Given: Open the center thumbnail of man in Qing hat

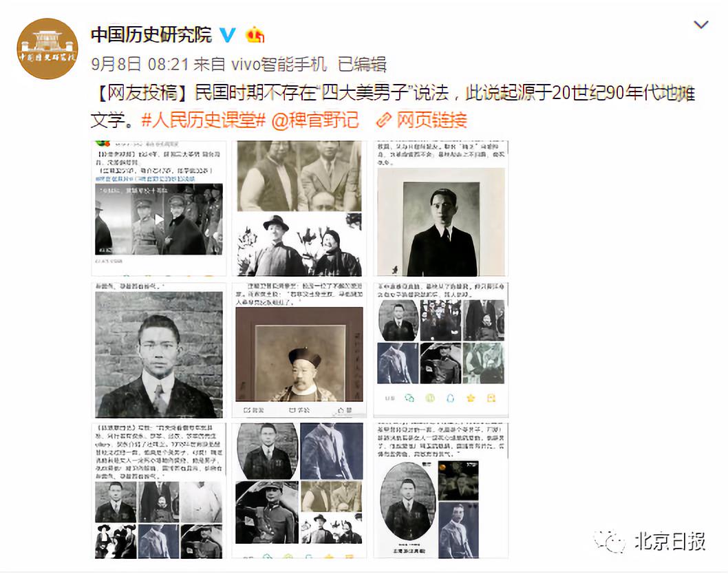Looking at the screenshot, I should [x=299, y=350].
